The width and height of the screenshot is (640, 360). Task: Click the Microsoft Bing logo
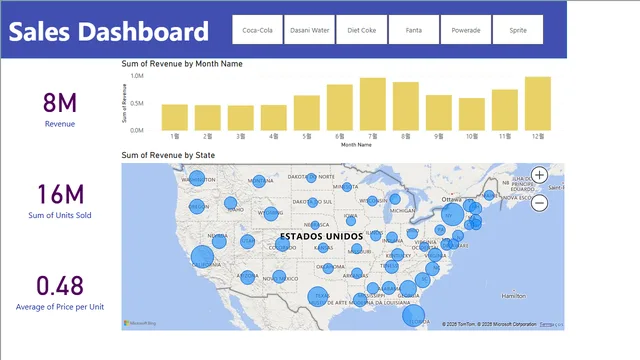140,323
